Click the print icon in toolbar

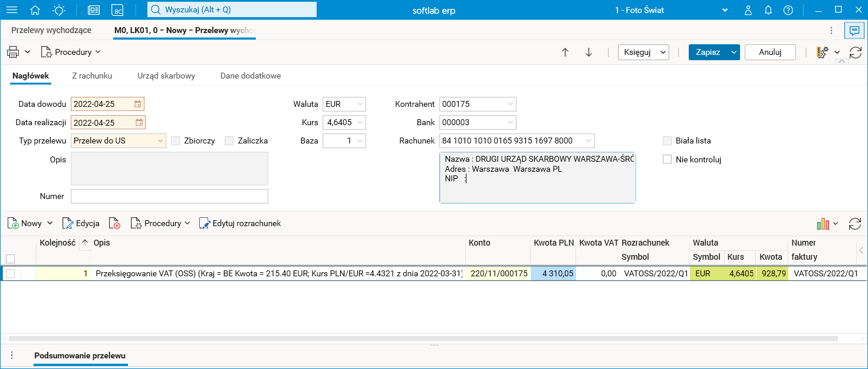(13, 52)
